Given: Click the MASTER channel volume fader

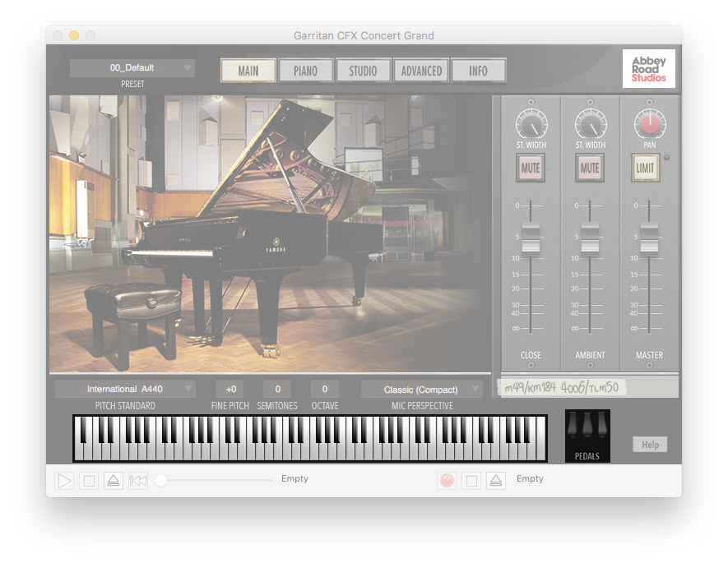Looking at the screenshot, I should tap(649, 238).
